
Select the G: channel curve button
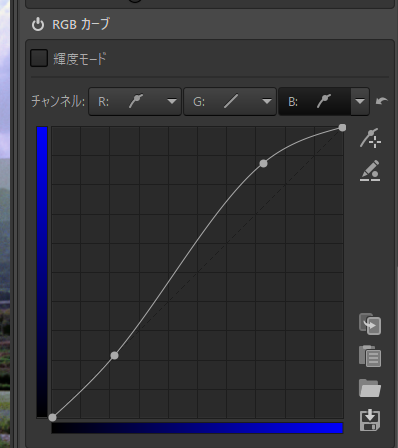click(221, 101)
